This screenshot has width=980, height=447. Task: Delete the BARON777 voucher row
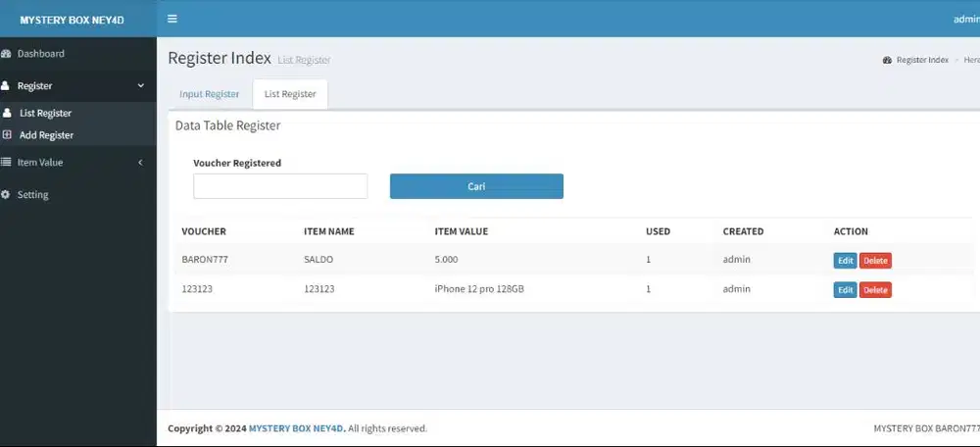[875, 261]
